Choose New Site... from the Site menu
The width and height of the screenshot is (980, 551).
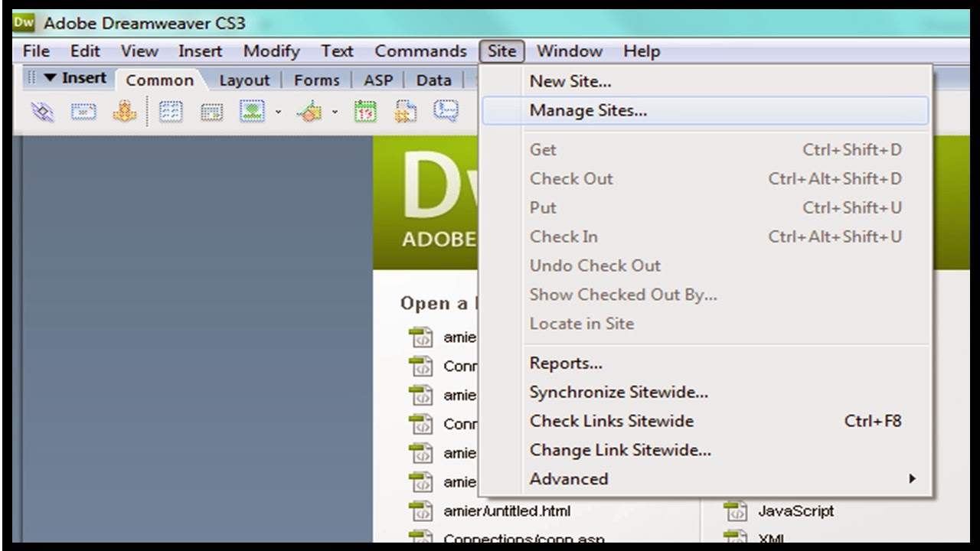tap(705, 81)
